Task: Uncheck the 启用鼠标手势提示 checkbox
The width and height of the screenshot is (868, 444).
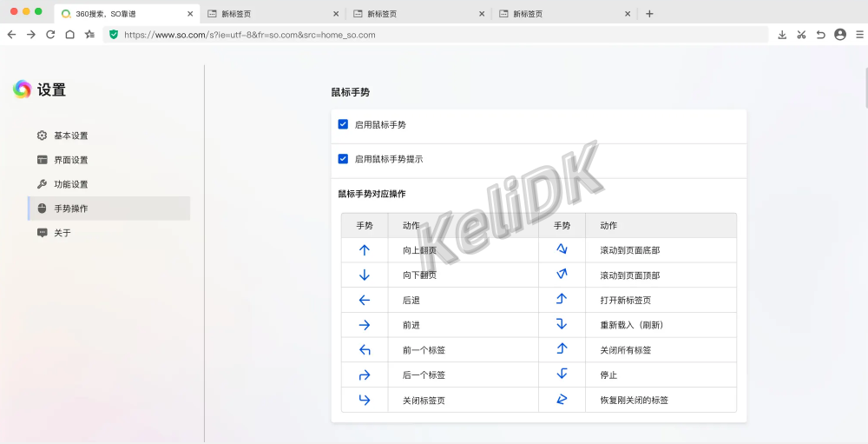Action: tap(343, 160)
